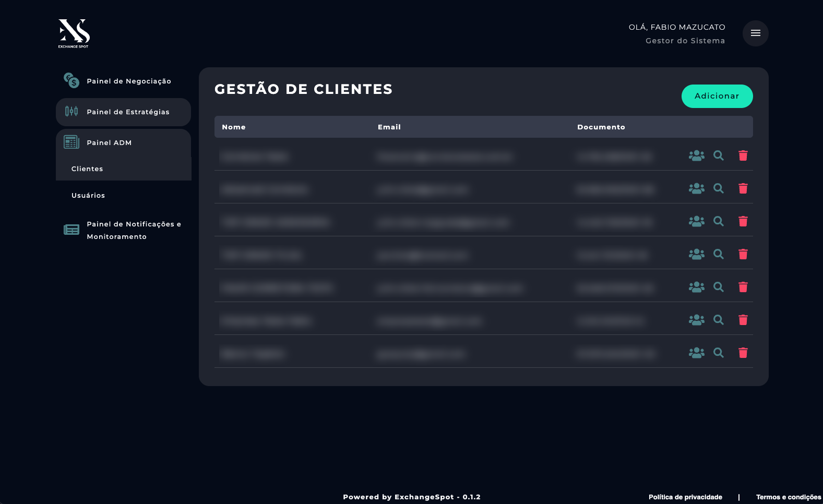
Task: Click trash icon in third client row
Action: [743, 221]
